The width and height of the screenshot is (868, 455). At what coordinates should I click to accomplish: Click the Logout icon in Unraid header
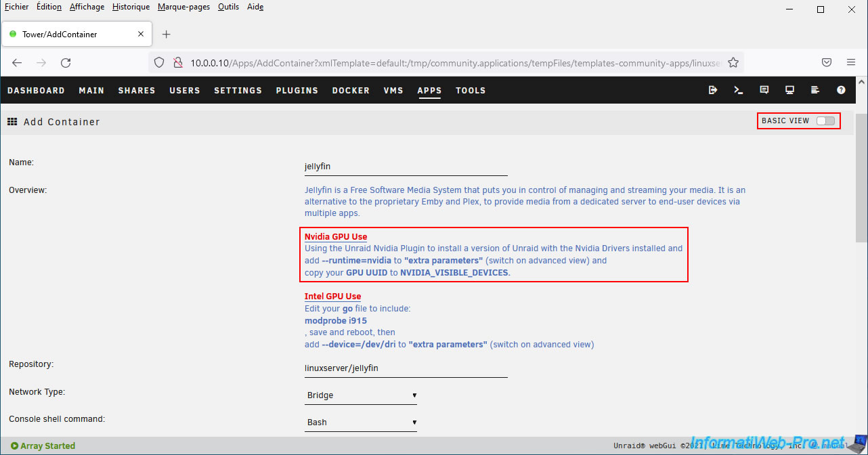click(713, 90)
